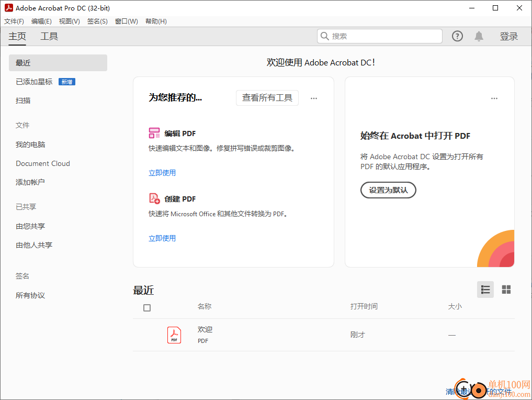
Task: Switch recent files to list view
Action: 485,290
